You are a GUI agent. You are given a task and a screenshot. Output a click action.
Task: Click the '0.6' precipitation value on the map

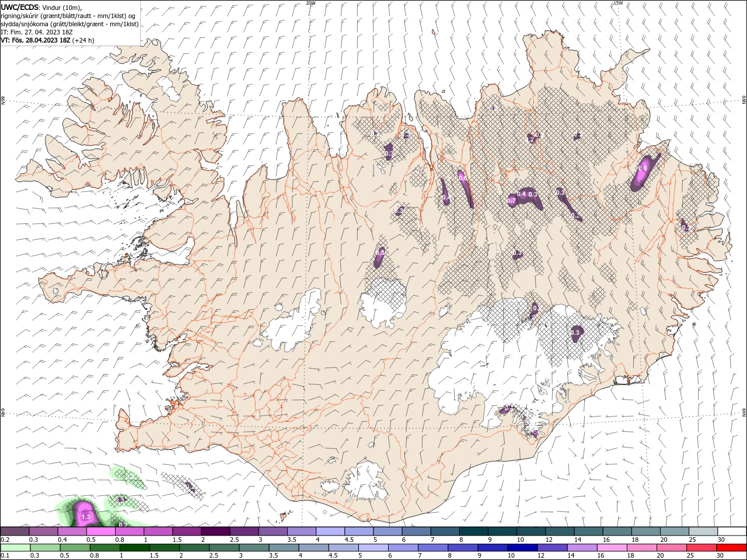(462, 177)
